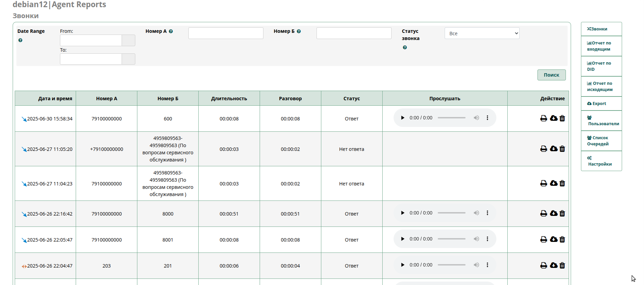Mute audio player for call to 600
The width and height of the screenshot is (644, 285).
(476, 118)
